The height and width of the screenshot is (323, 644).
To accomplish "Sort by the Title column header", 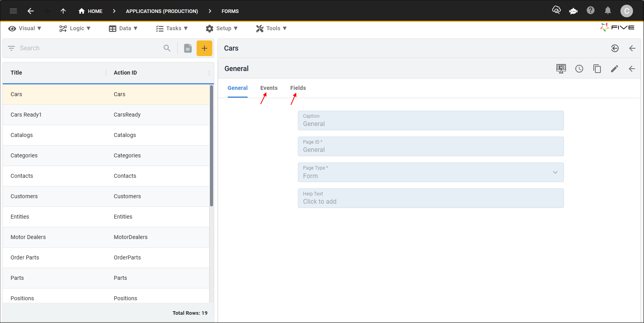I will tap(16, 73).
